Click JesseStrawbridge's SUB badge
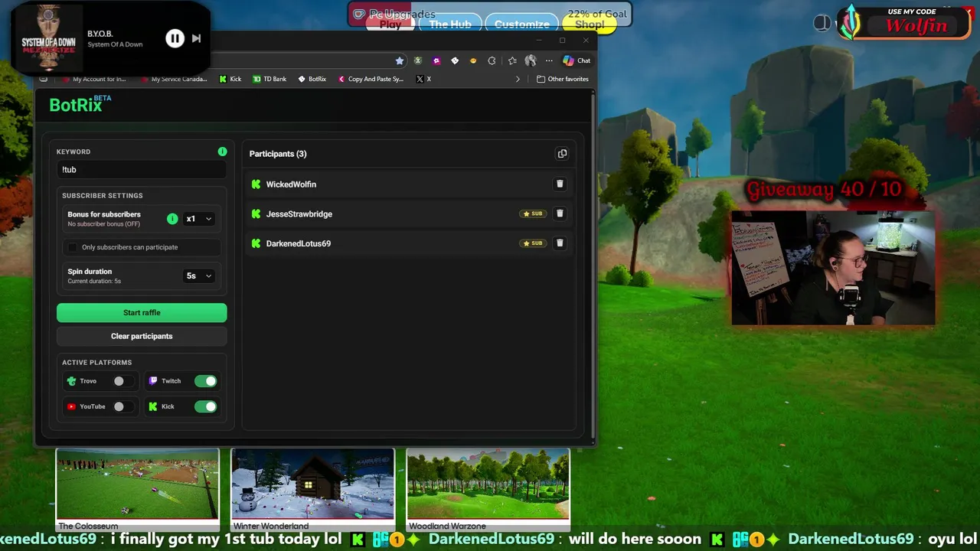This screenshot has width=980, height=551. [533, 214]
